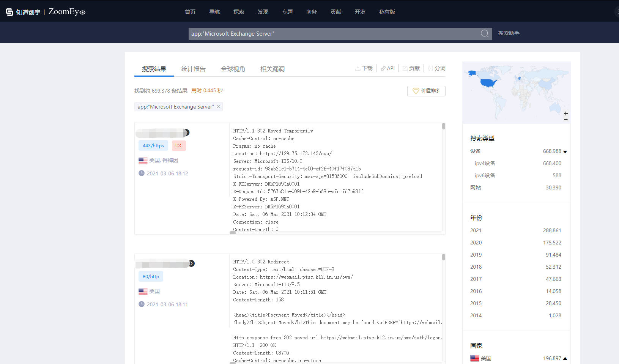This screenshot has width=619, height=364.
Task: Click the blurred IP of first result
Action: pyautogui.click(x=160, y=133)
